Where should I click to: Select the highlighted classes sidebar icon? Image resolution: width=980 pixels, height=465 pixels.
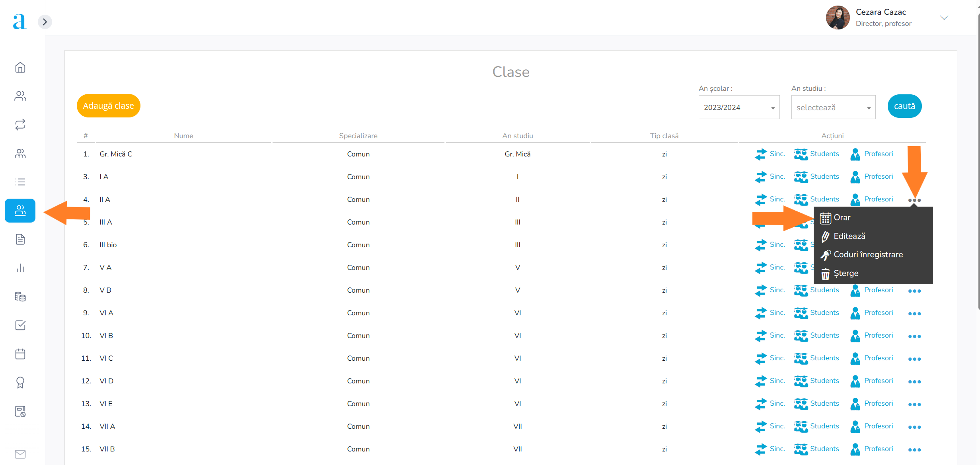pos(20,211)
